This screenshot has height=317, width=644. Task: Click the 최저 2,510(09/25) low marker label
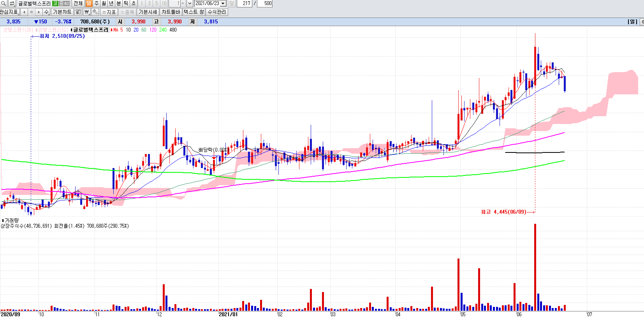coord(62,36)
